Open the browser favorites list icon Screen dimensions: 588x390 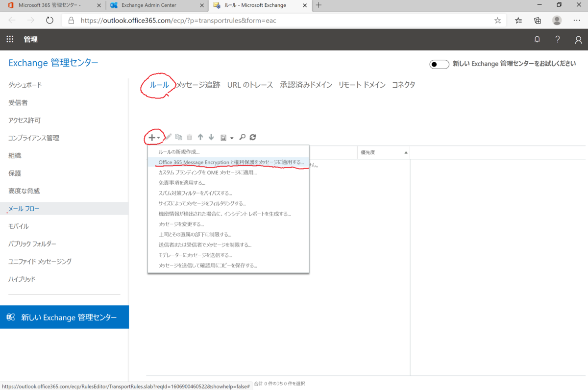point(518,21)
